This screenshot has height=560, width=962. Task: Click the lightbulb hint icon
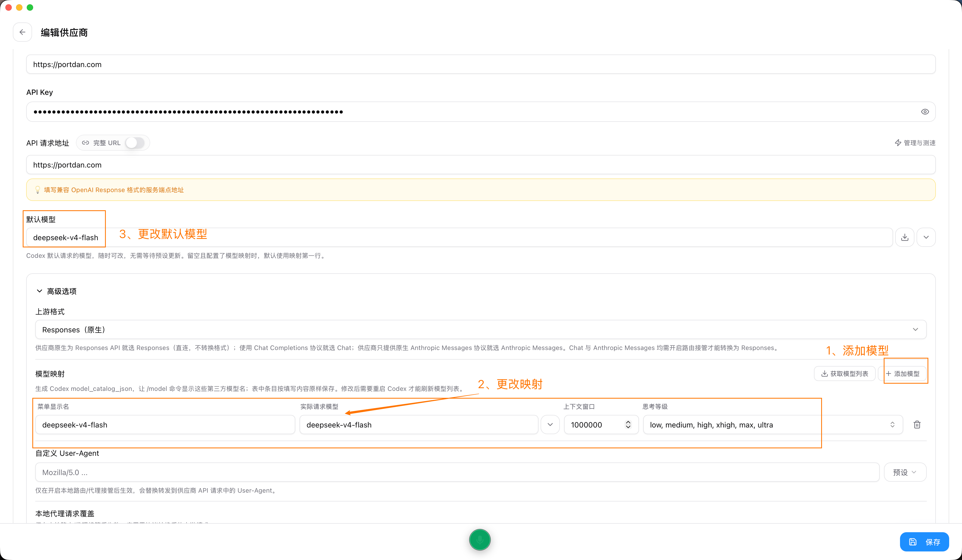[x=37, y=190]
